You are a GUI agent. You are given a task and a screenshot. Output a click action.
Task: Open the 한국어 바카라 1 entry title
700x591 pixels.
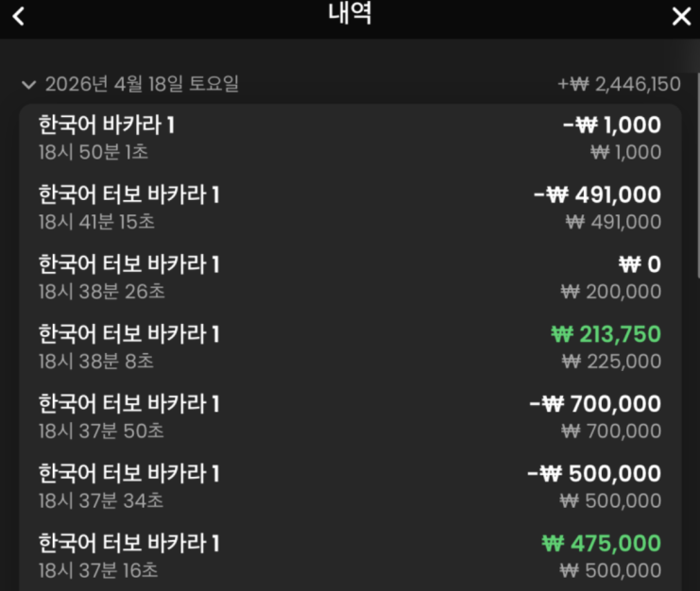pyautogui.click(x=107, y=125)
